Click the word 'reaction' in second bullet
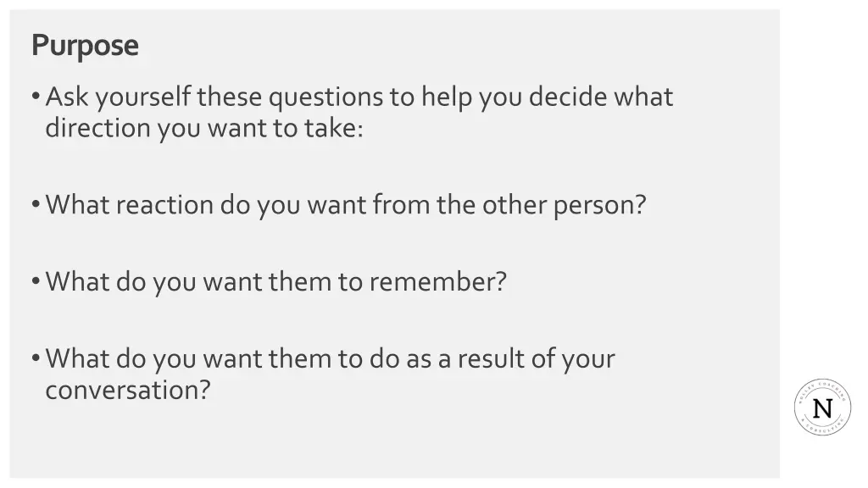Screen dimensions: 868x488 point(165,205)
